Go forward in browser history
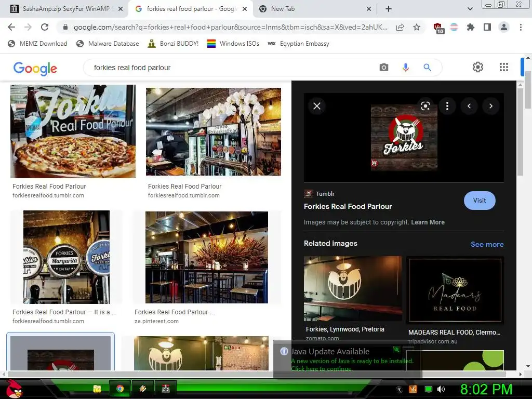This screenshot has width=532, height=399. (x=28, y=27)
